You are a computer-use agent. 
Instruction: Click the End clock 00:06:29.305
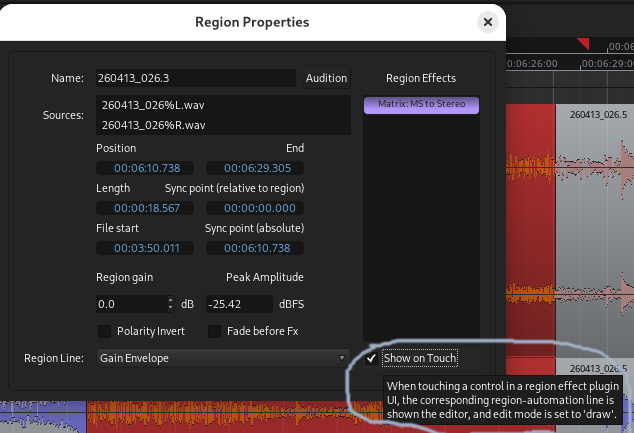[x=255, y=168]
